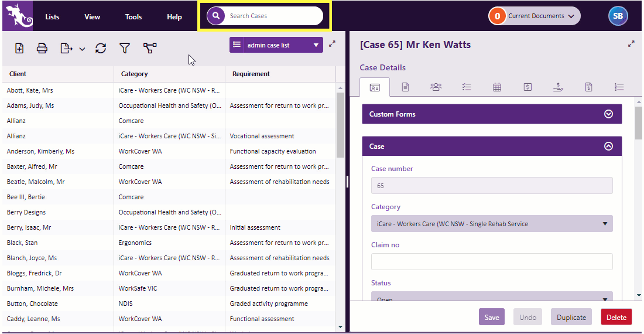Viewport: 644px width, 334px height.
Task: Open the Lists menu
Action: [53, 17]
